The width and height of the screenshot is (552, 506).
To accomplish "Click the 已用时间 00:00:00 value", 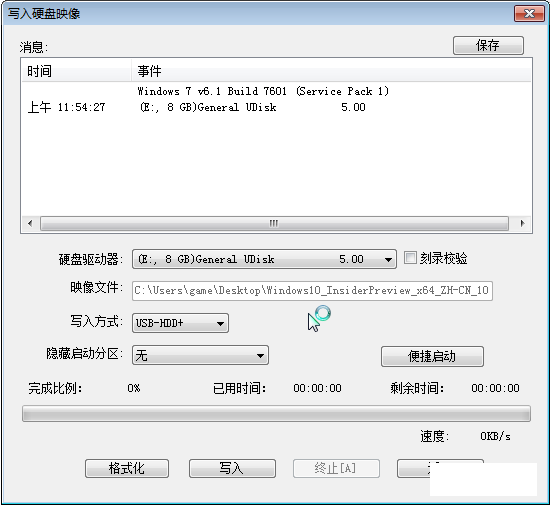I will pos(317,388).
